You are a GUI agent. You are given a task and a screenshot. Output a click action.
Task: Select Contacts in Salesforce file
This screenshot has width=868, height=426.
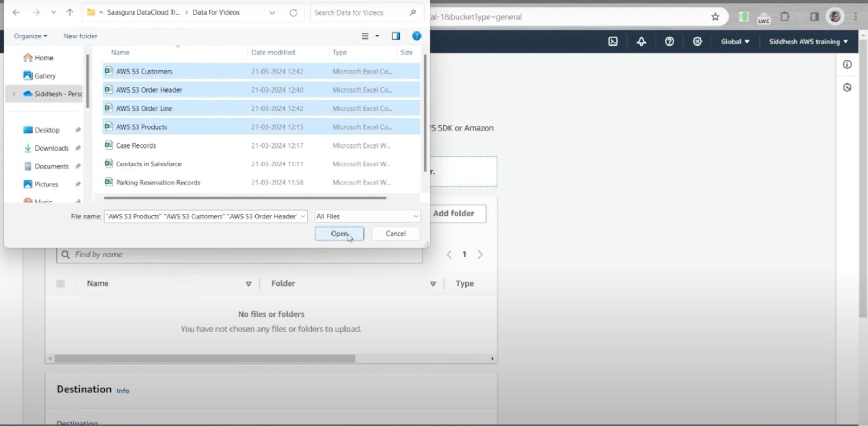(x=261, y=164)
